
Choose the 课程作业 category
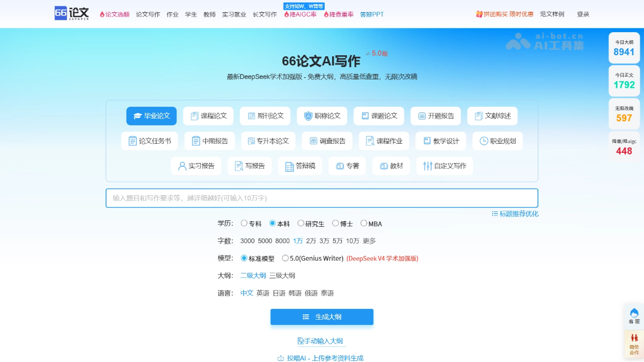tap(384, 141)
